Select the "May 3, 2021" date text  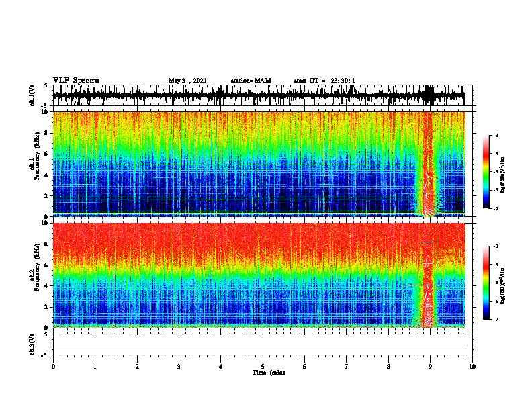[x=187, y=81]
